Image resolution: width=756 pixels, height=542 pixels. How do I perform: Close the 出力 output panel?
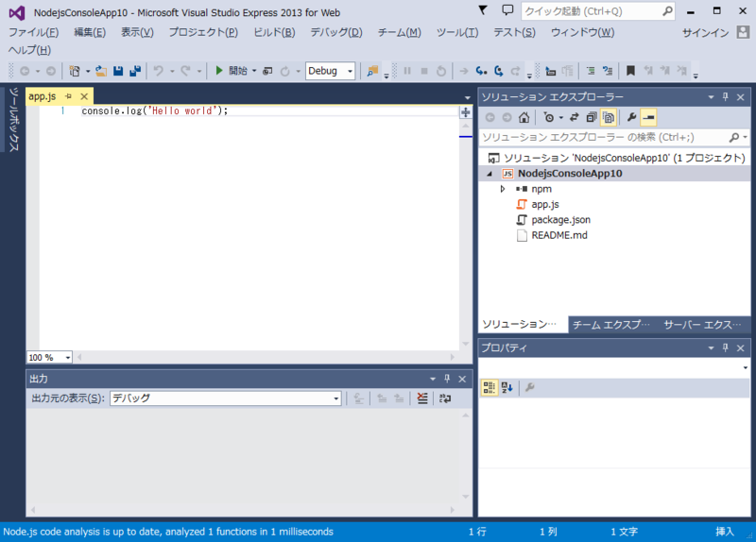coord(462,380)
